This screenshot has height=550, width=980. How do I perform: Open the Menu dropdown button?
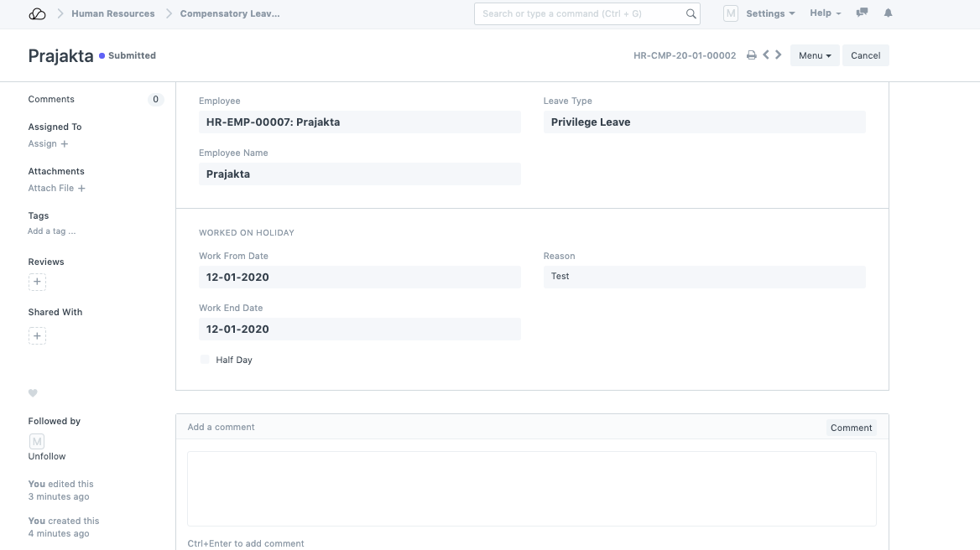coord(814,55)
